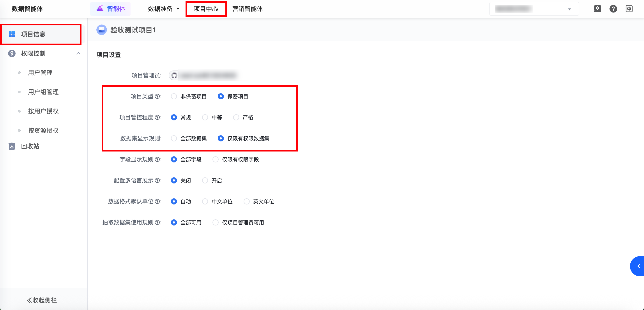Click the project avatar icon beside 验收测试项目1

[101, 30]
